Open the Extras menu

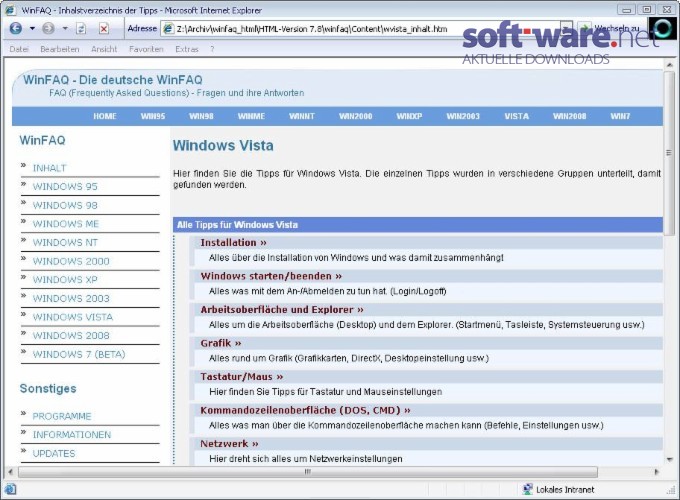tap(187, 49)
